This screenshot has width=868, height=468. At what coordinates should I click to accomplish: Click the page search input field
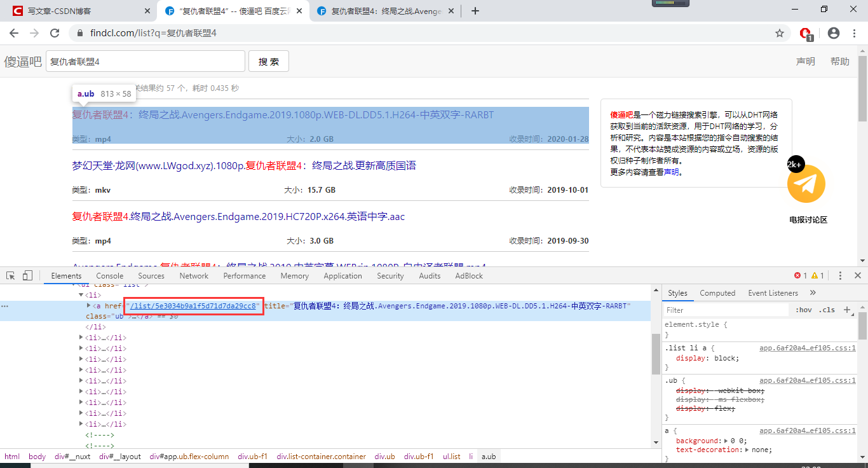tap(146, 61)
